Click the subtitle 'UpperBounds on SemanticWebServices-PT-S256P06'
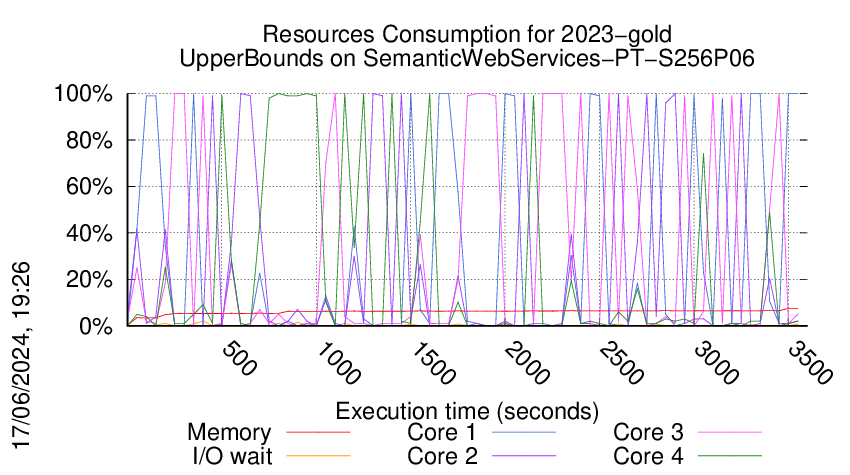 [467, 58]
